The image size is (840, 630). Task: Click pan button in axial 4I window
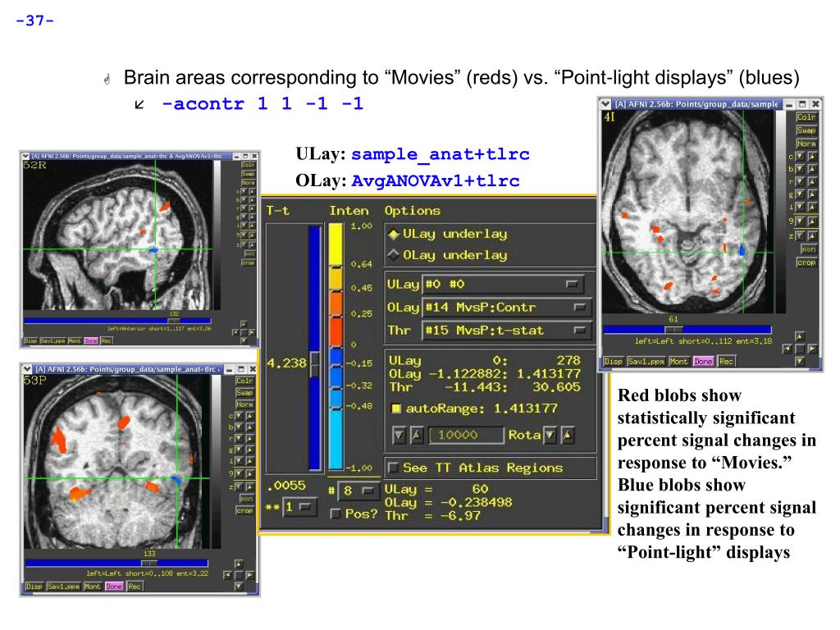click(808, 249)
